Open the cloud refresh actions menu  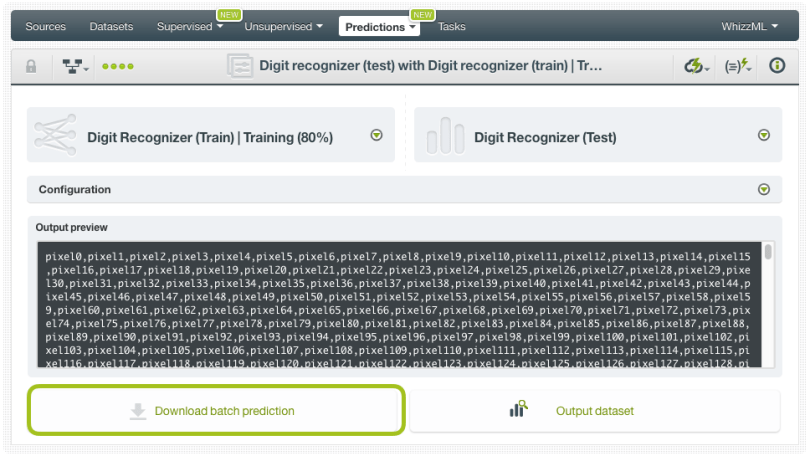pos(696,66)
